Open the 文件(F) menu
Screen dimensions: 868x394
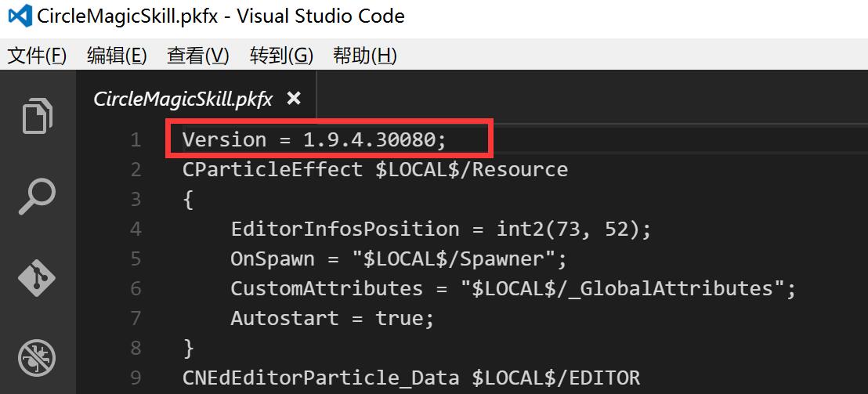point(37,56)
